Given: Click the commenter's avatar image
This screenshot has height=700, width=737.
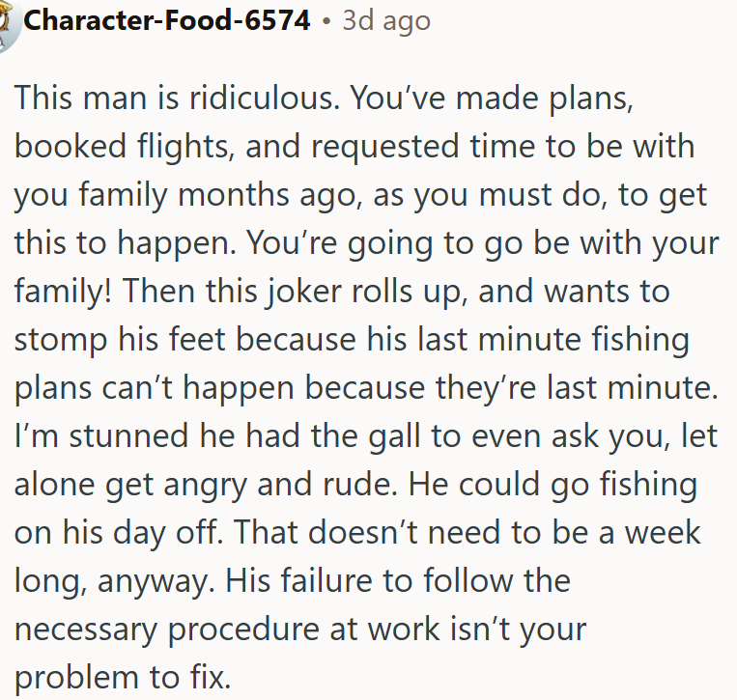Looking at the screenshot, I should click(x=10, y=23).
